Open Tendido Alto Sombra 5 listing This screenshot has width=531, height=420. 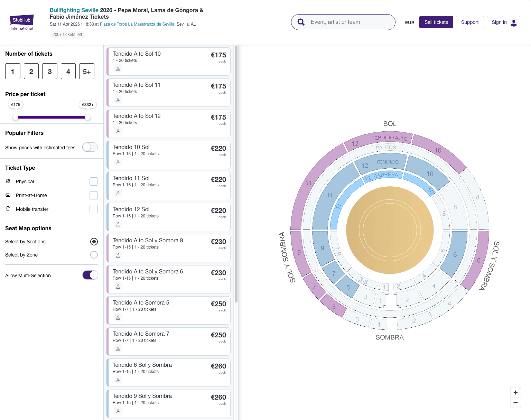pos(168,310)
